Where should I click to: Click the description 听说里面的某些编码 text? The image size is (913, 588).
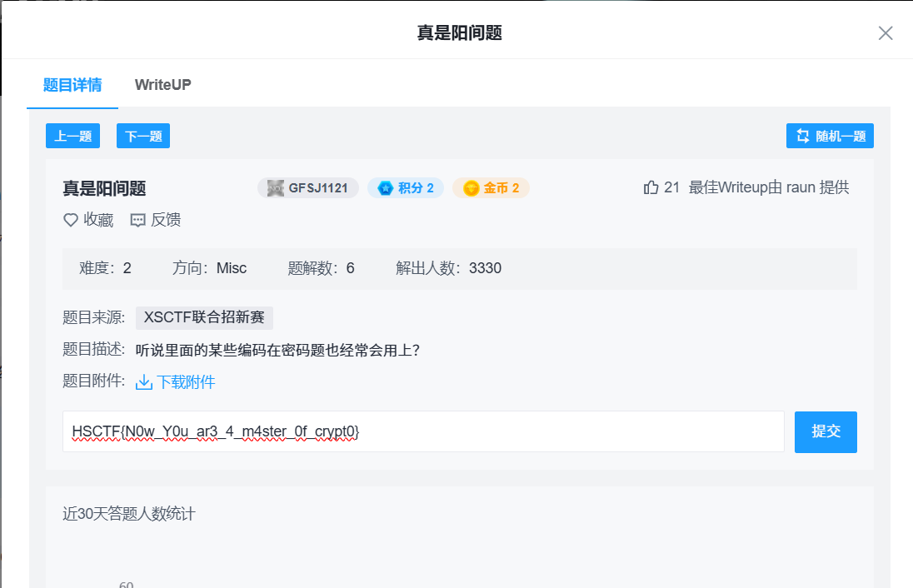tap(277, 350)
